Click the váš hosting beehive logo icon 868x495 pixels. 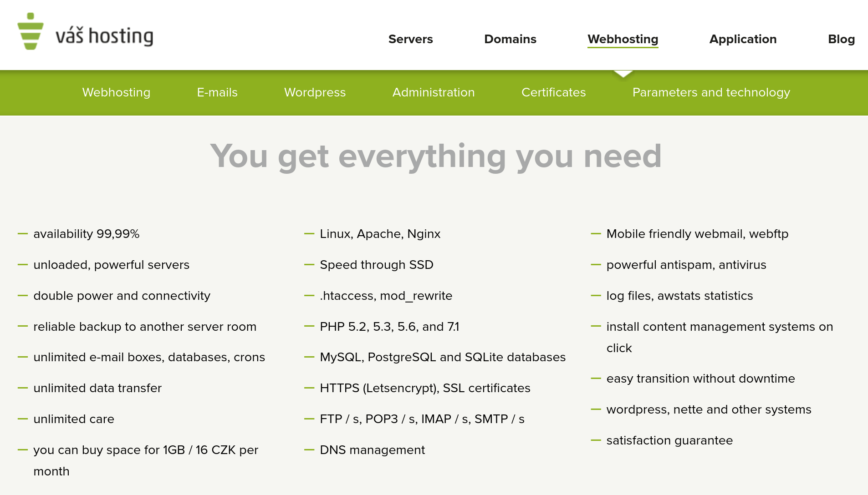point(31,31)
